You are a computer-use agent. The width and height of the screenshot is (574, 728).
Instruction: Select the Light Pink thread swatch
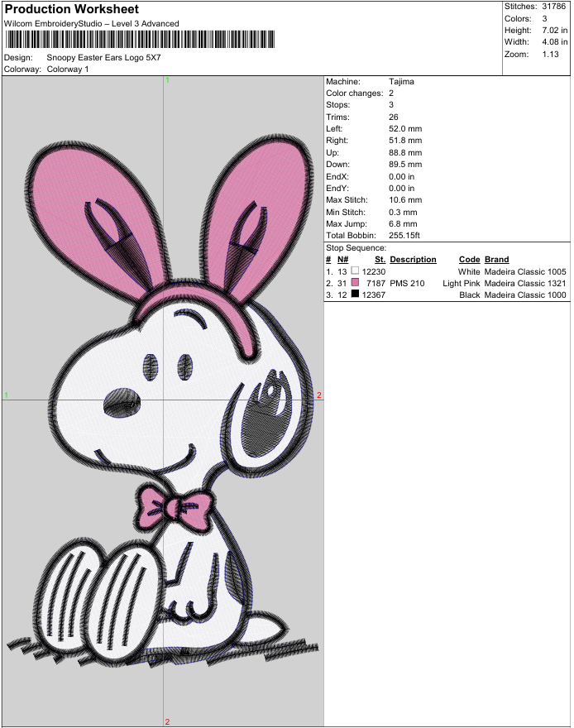tap(355, 283)
